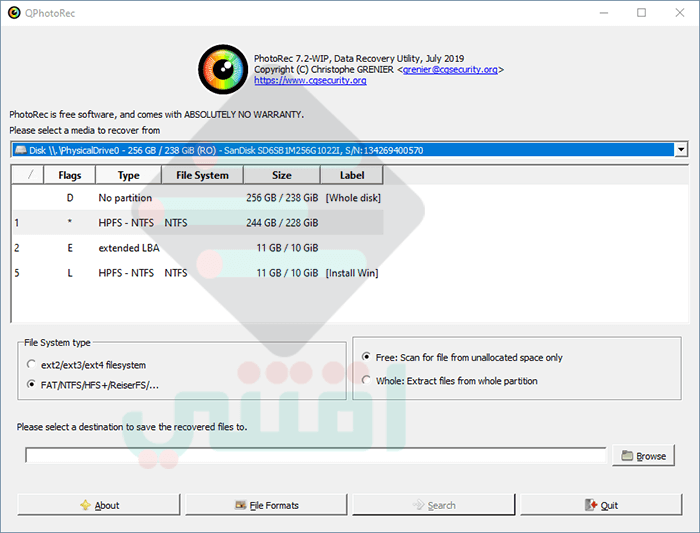Close the QPhotoRec window
The height and width of the screenshot is (533, 700).
[x=679, y=12]
